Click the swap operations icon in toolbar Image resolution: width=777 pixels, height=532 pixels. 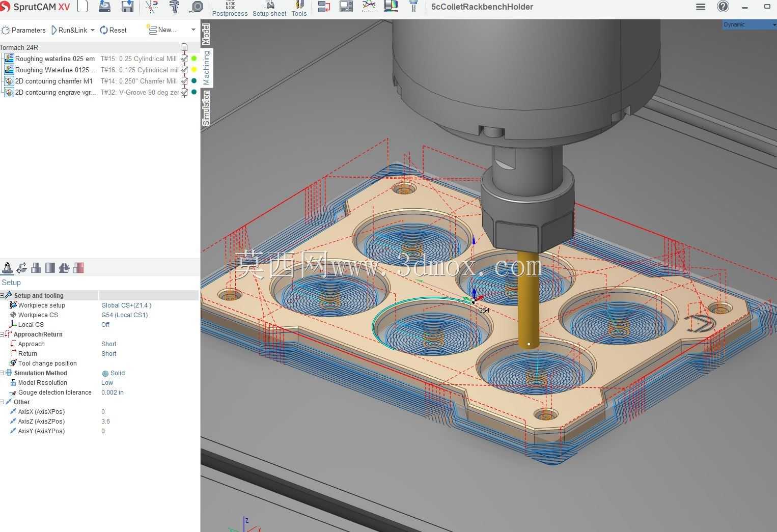tap(324, 7)
